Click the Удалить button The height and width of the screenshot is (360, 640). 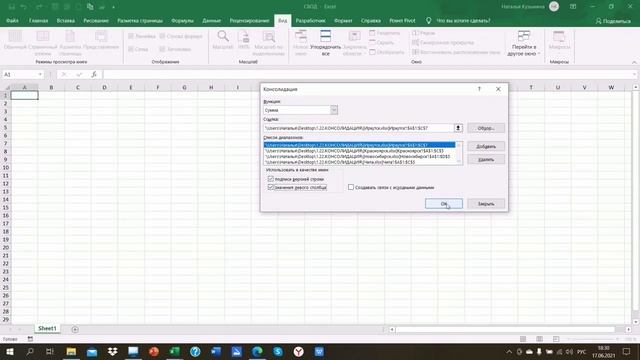click(486, 160)
